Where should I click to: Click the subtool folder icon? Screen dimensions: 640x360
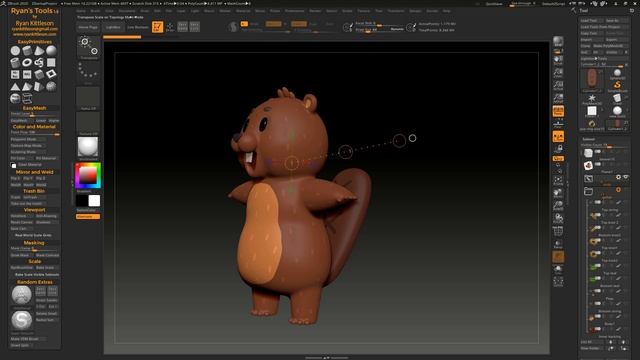[x=588, y=191]
